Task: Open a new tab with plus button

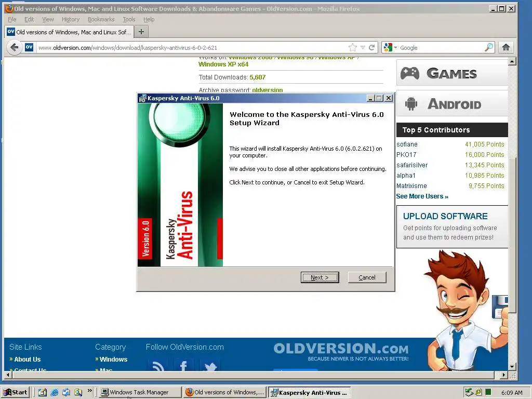Action: click(141, 32)
